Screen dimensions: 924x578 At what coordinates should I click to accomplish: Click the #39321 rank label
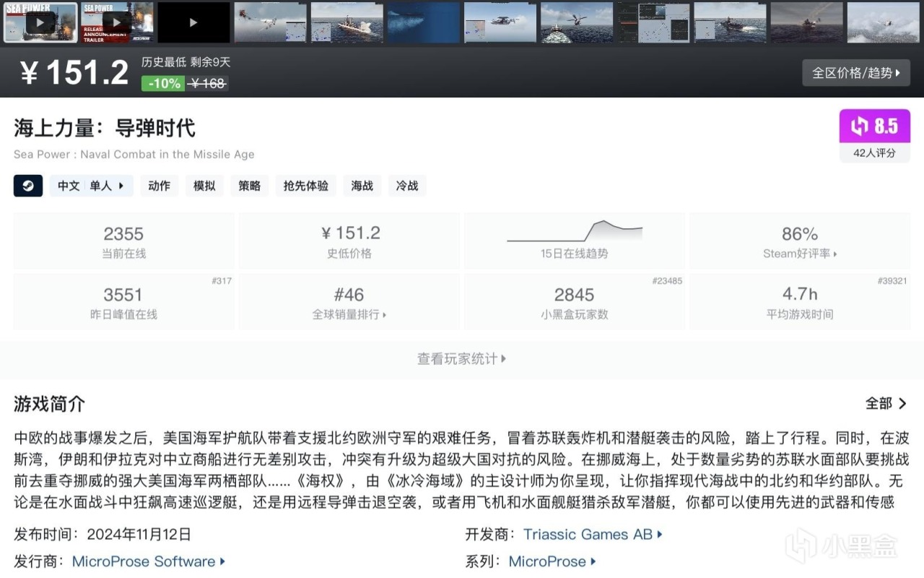pos(892,280)
